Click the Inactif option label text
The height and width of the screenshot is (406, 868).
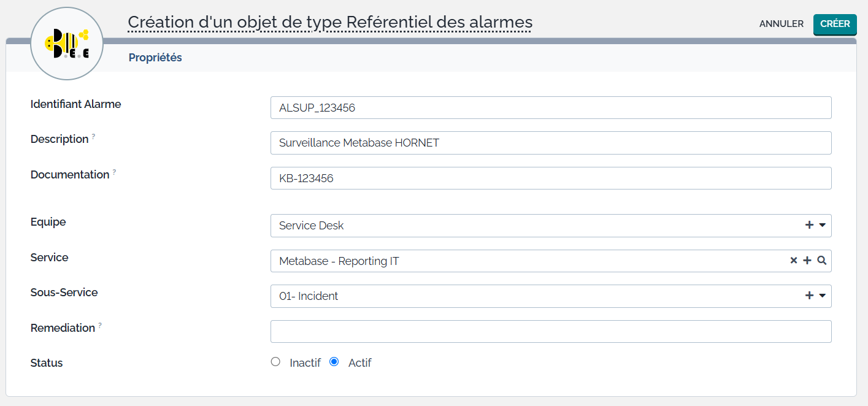pyautogui.click(x=305, y=362)
